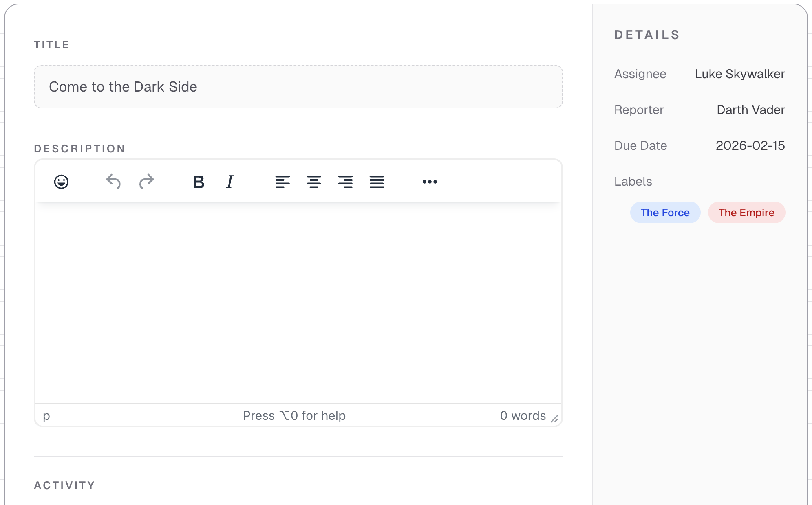This screenshot has height=505, width=812.
Task: Open editor help via Press ⌥0 link
Action: (x=293, y=416)
